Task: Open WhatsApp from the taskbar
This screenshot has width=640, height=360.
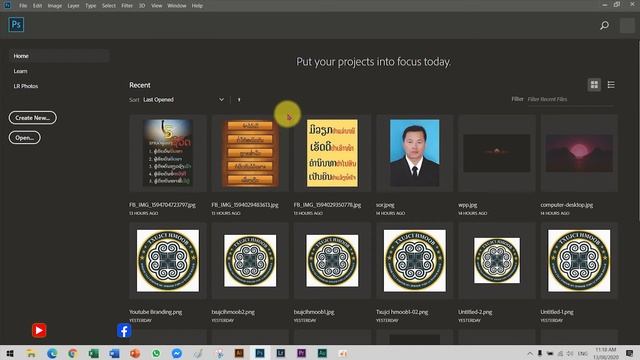Action: pyautogui.click(x=156, y=353)
